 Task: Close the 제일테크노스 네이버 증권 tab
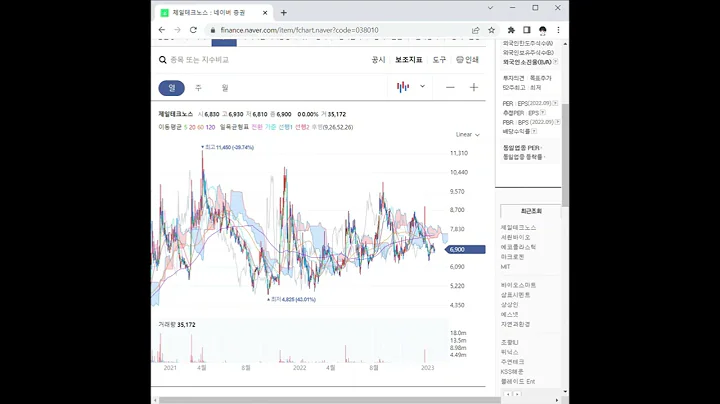(x=265, y=13)
